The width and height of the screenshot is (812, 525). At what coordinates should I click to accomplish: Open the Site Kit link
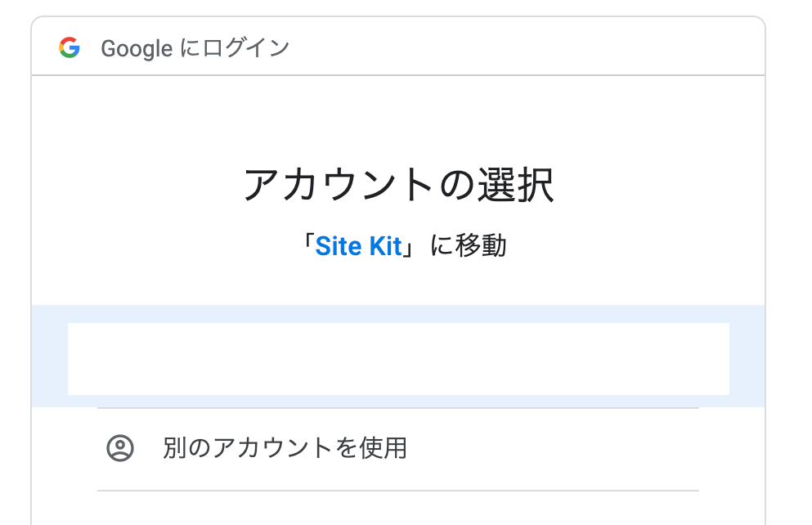tap(358, 246)
